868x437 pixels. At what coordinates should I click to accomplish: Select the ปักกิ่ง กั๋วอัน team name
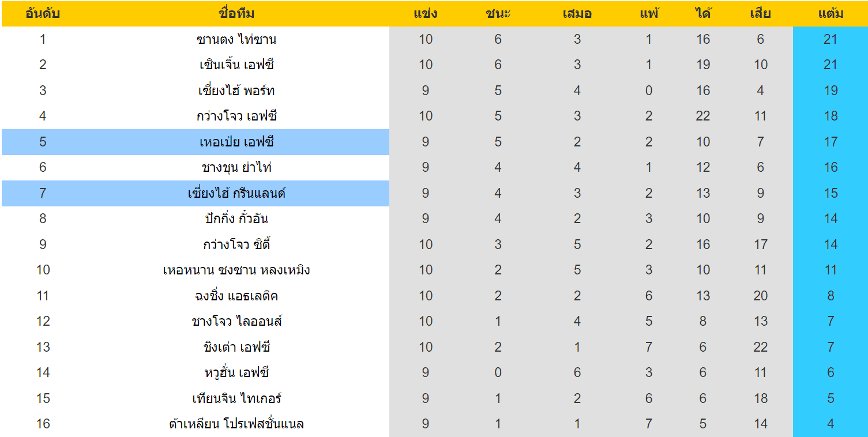(x=236, y=218)
